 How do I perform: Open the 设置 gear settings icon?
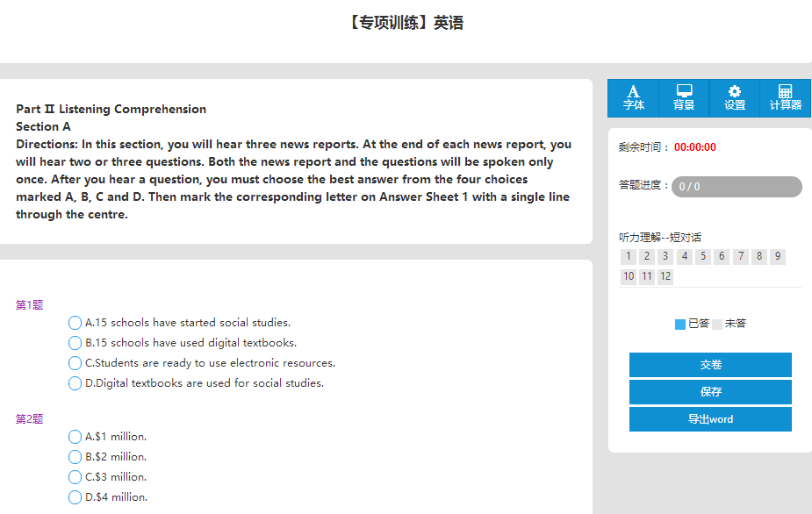tap(735, 97)
